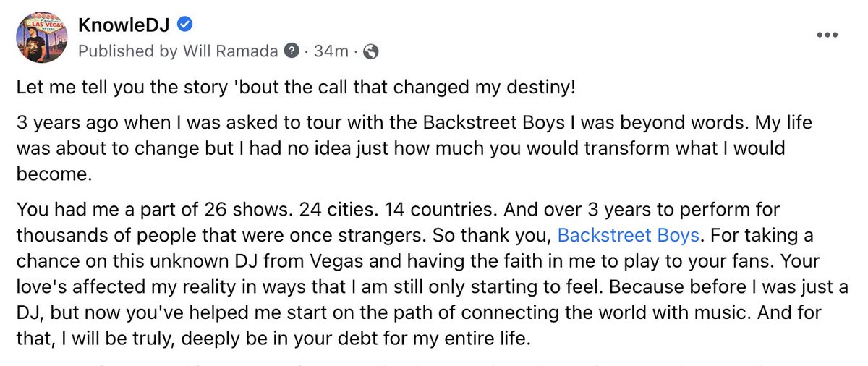The width and height of the screenshot is (868, 366).
Task: Open the three-dot post options menu
Action: [827, 35]
